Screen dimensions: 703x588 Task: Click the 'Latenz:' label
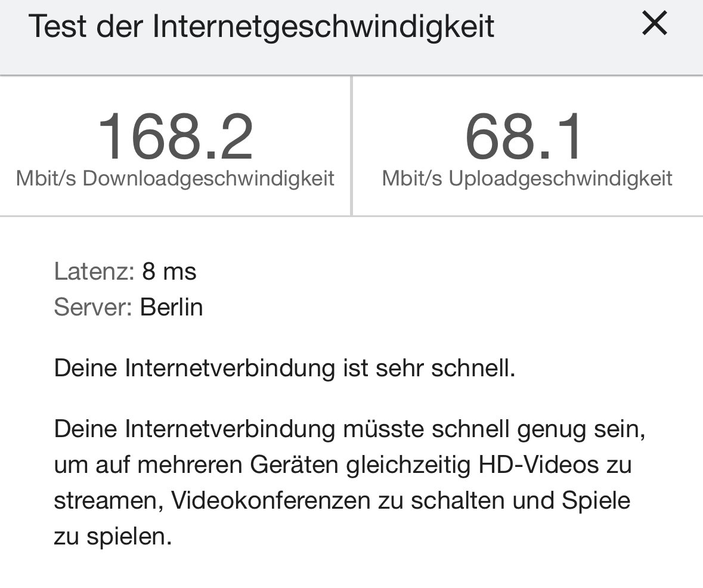click(94, 272)
